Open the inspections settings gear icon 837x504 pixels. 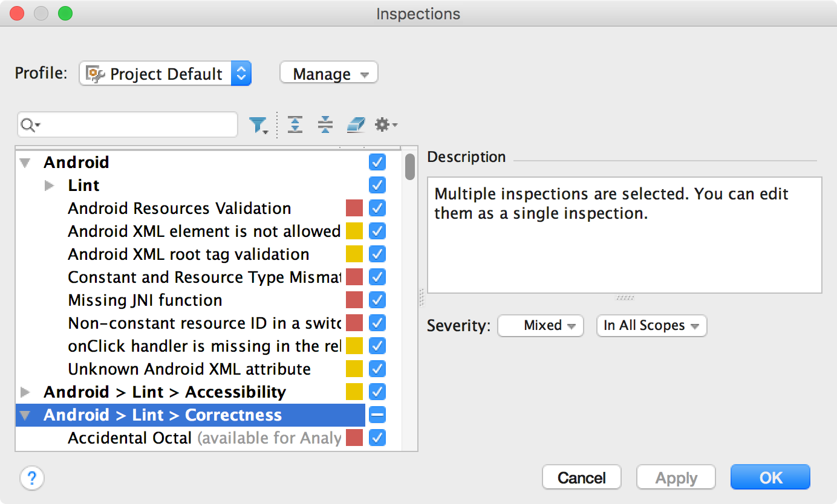(x=383, y=124)
